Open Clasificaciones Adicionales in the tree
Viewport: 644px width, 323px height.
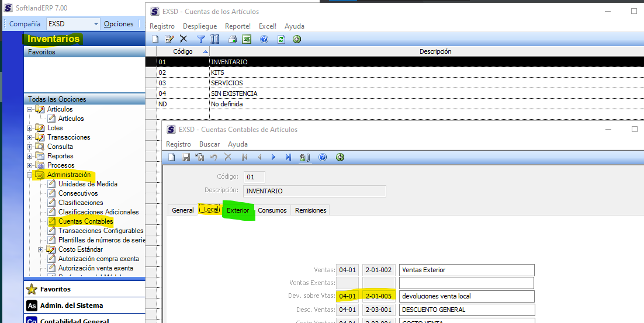(x=99, y=212)
